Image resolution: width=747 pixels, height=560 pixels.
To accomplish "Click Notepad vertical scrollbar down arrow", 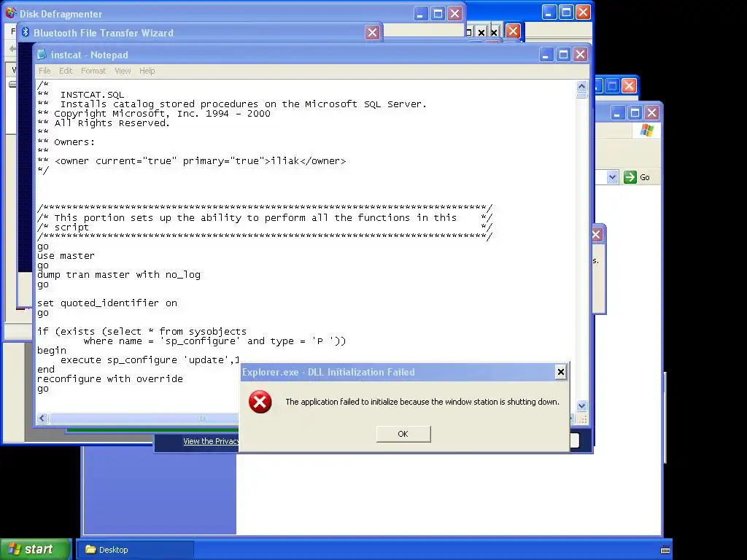I will pyautogui.click(x=581, y=406).
